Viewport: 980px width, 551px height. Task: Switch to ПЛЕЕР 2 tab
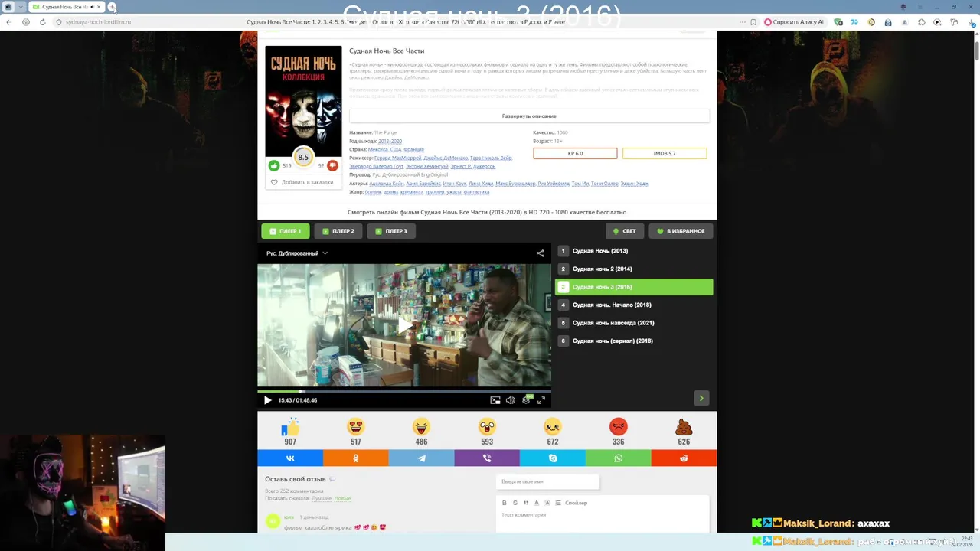(338, 231)
